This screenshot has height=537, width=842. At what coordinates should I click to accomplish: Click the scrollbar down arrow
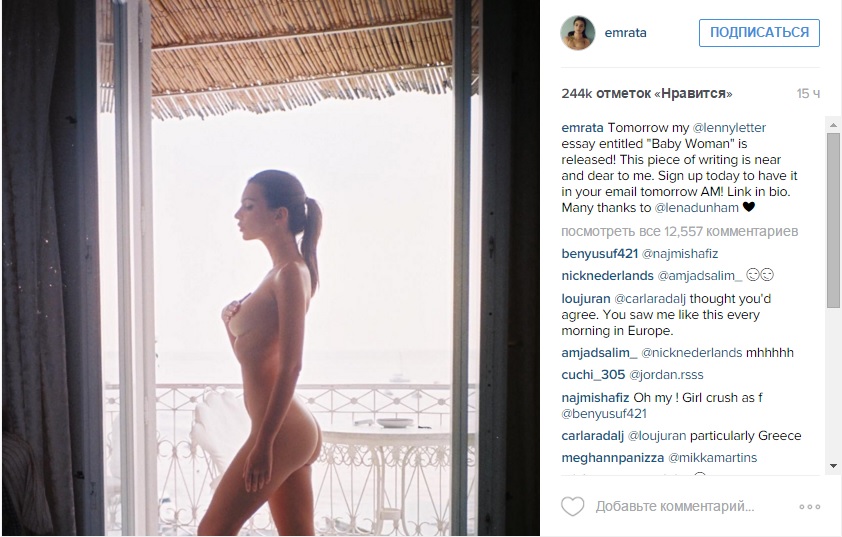point(833,466)
